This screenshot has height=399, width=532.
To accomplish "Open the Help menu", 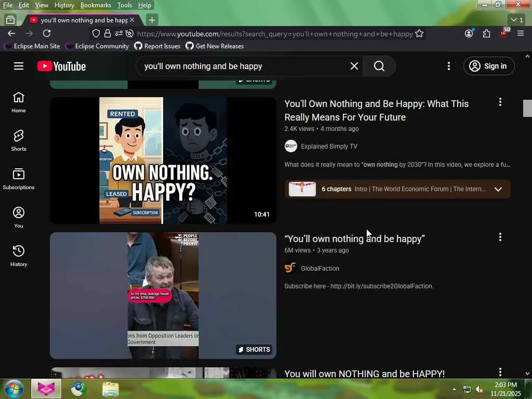I will [x=144, y=5].
